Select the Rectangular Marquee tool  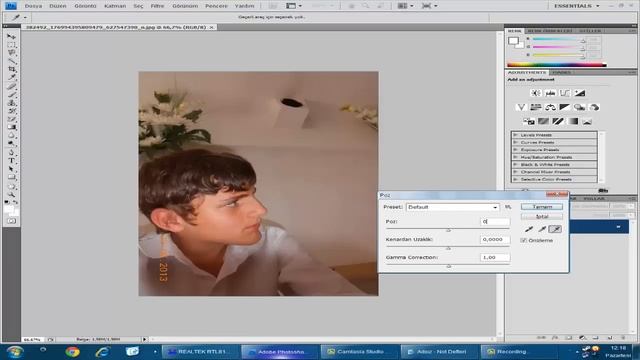(11, 45)
